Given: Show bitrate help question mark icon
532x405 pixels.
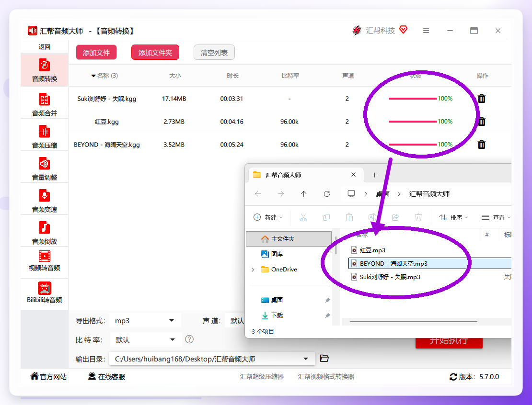Looking at the screenshot, I should pos(189,339).
